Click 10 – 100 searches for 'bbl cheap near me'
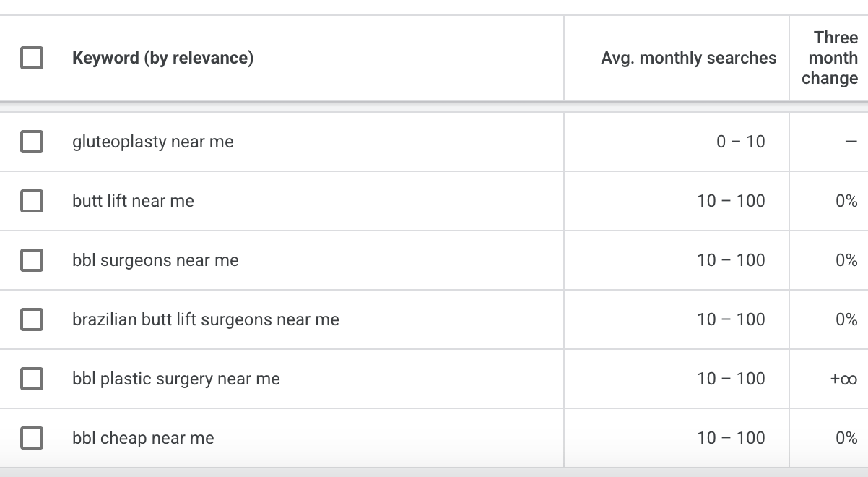The height and width of the screenshot is (477, 868). click(x=731, y=438)
